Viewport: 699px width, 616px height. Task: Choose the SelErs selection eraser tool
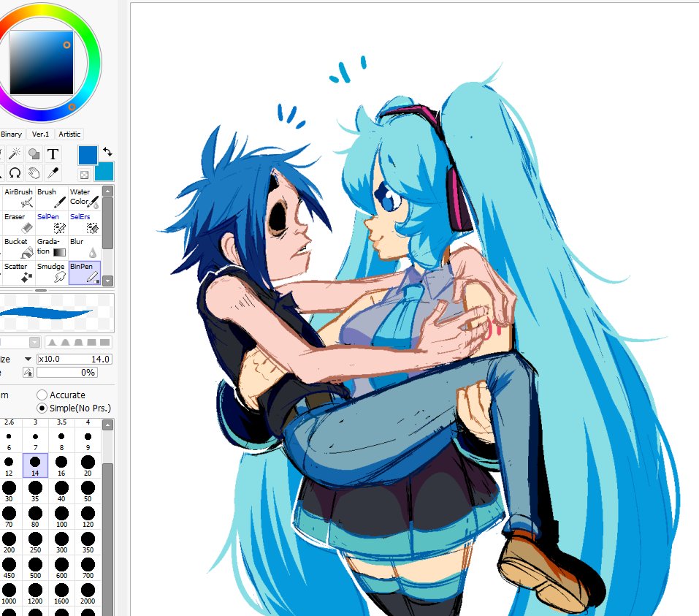point(84,223)
